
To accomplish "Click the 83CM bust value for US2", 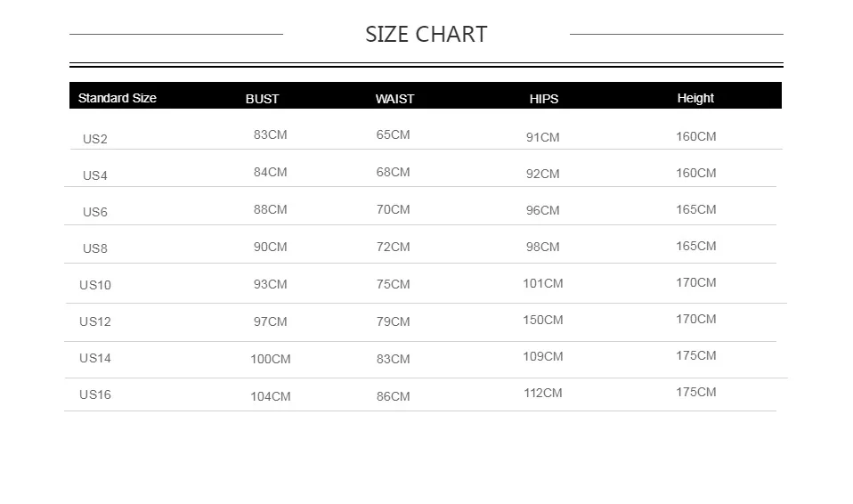I will 270,134.
